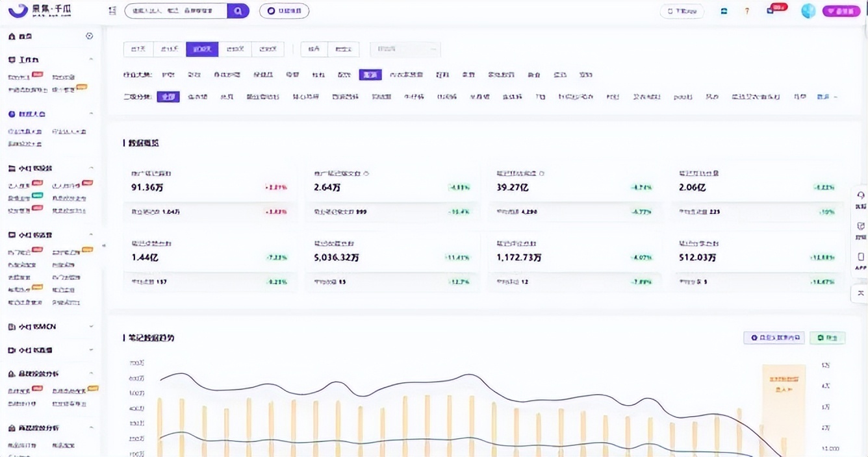Viewport: 868px width, 457px height.
Task: Click the red percentage badge beside 91.36万
Action: tap(276, 188)
